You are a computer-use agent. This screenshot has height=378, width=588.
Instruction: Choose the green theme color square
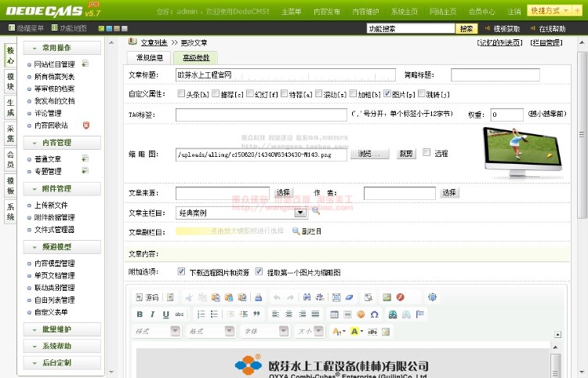tap(101, 28)
